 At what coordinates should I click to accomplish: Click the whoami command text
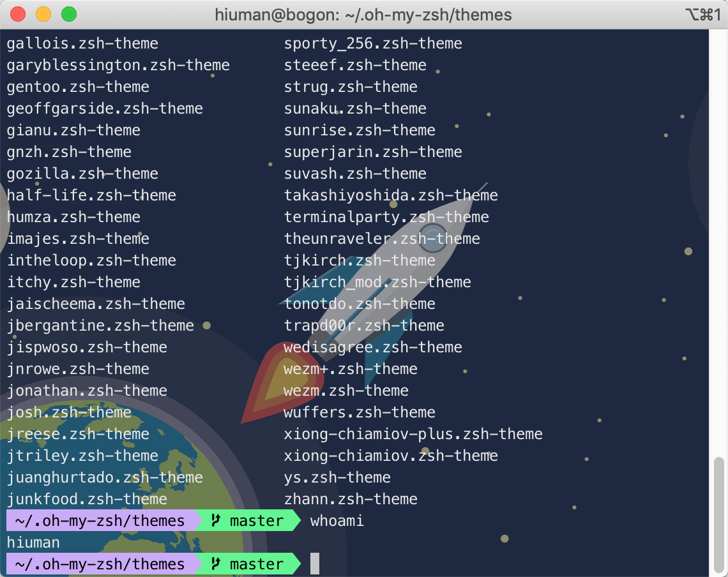click(x=337, y=520)
